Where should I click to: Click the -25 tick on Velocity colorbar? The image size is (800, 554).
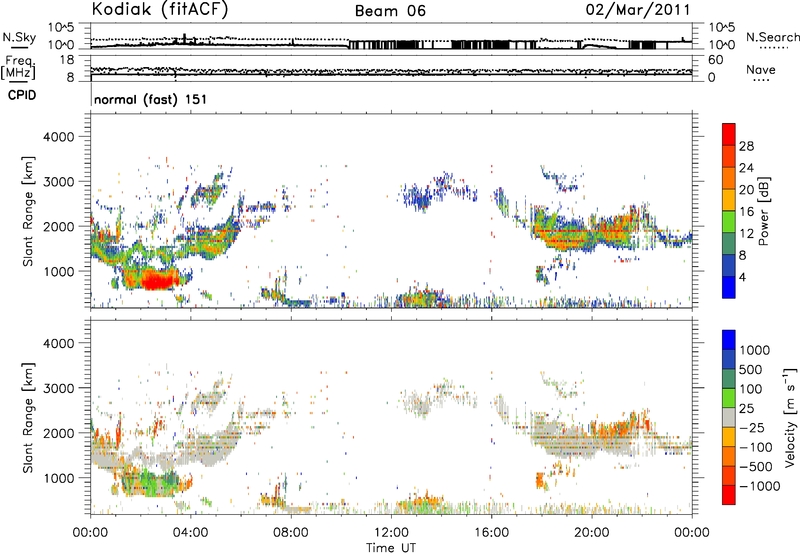pos(752,428)
